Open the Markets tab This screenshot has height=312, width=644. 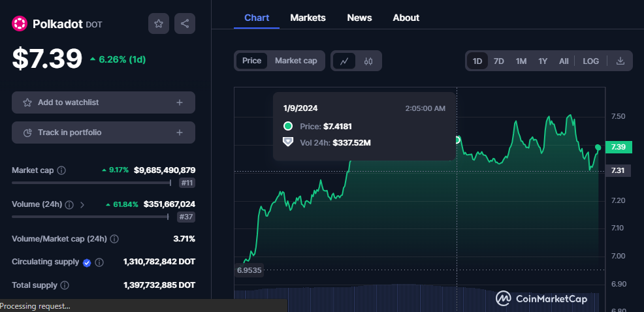[x=308, y=18]
